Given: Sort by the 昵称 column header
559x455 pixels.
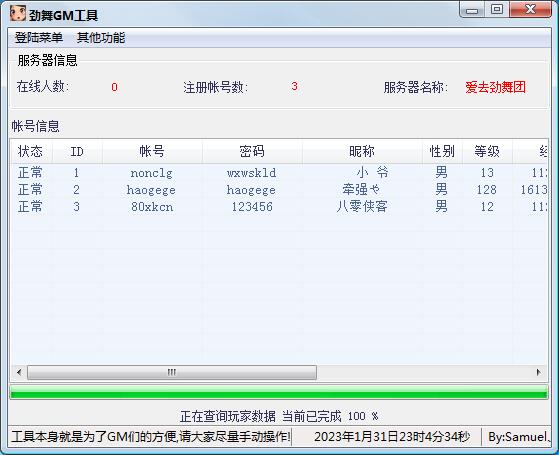Looking at the screenshot, I should 362,152.
